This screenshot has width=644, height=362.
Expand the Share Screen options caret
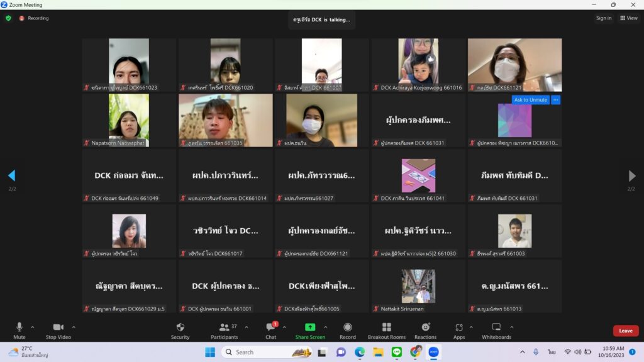[325, 327]
